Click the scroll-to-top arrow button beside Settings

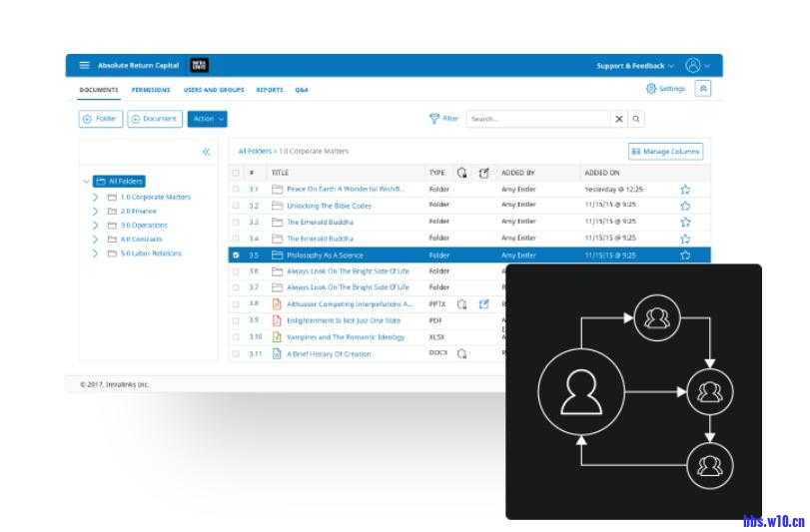(703, 89)
